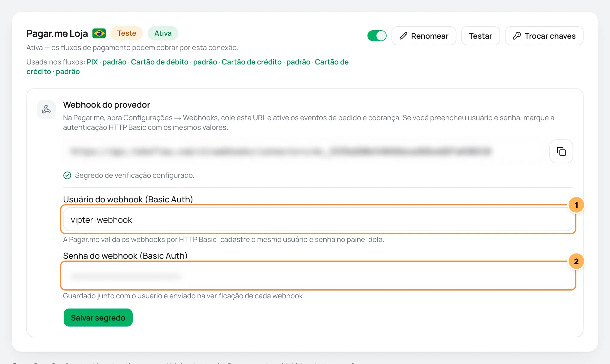Click the green check icon by Segredo de verificação
This screenshot has width=610, height=364.
tap(67, 175)
